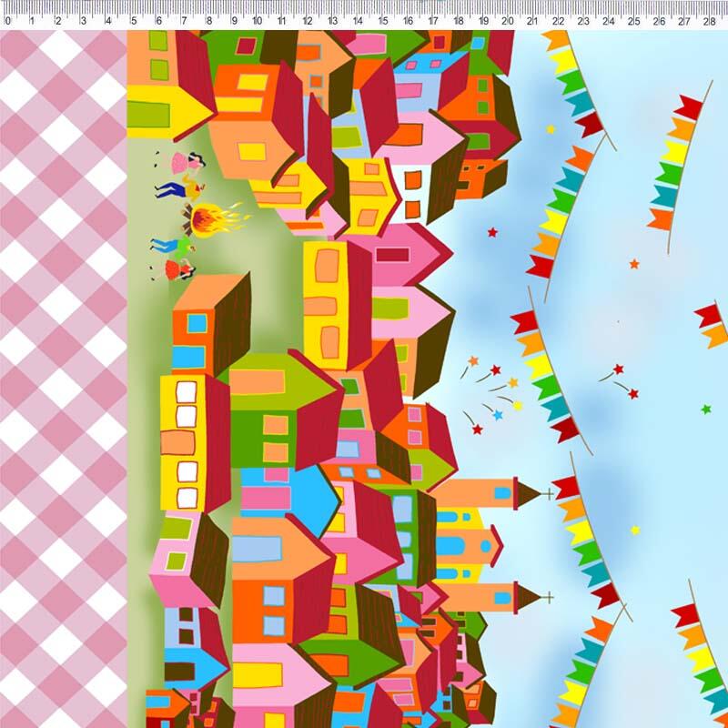Click the ruler mark labeled 17

click(x=433, y=21)
